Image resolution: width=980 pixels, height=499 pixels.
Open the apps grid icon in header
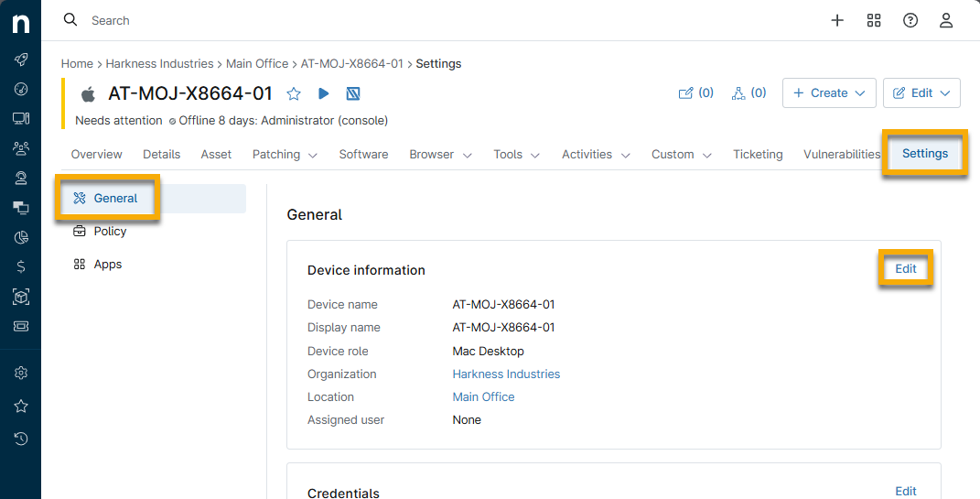coord(874,20)
